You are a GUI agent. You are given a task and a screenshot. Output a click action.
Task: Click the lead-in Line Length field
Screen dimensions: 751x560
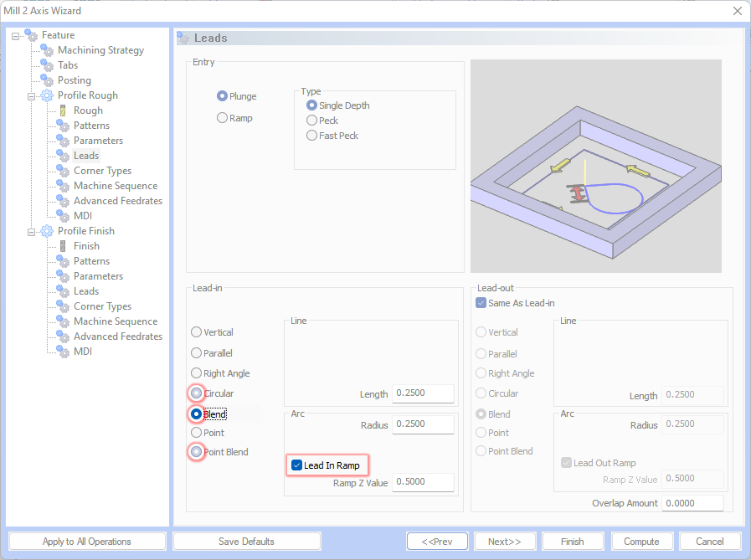coord(423,393)
